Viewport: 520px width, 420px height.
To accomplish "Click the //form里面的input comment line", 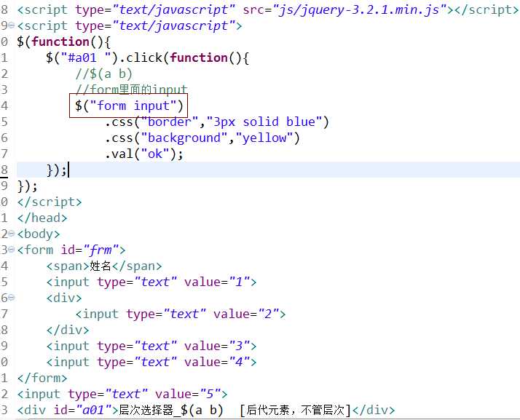I will 131,89.
